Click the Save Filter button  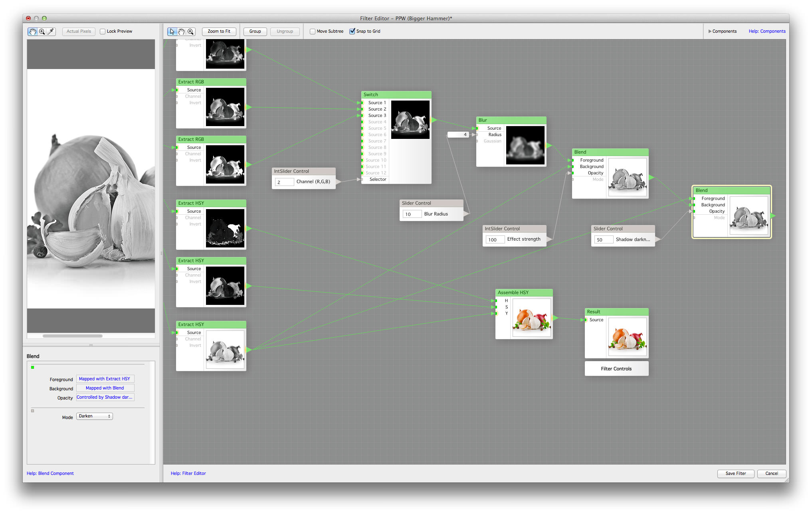736,473
